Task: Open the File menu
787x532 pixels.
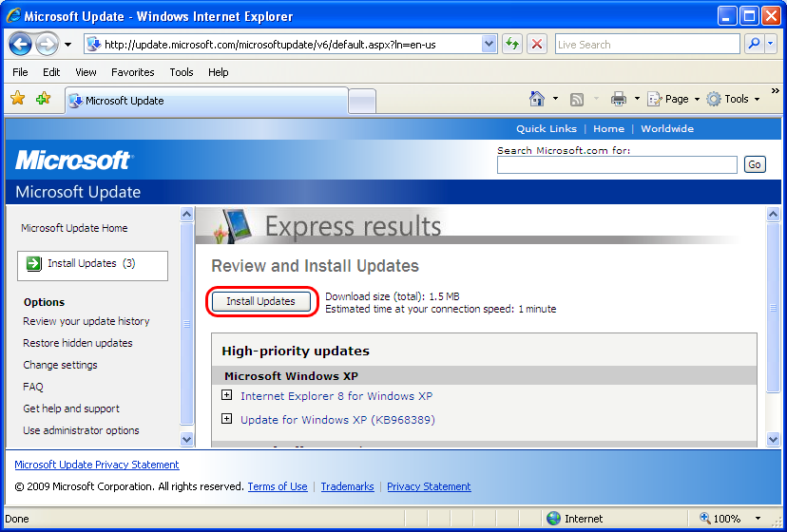Action: click(x=20, y=72)
